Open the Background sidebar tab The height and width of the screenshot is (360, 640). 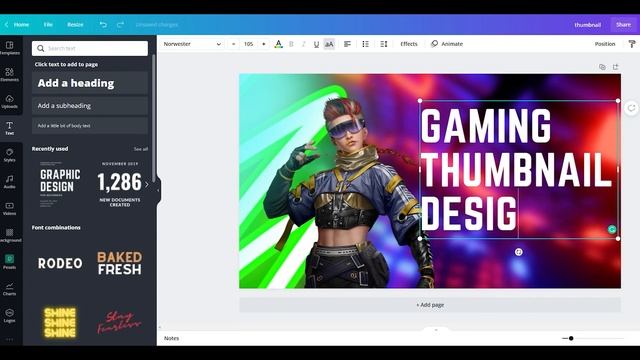(10, 236)
